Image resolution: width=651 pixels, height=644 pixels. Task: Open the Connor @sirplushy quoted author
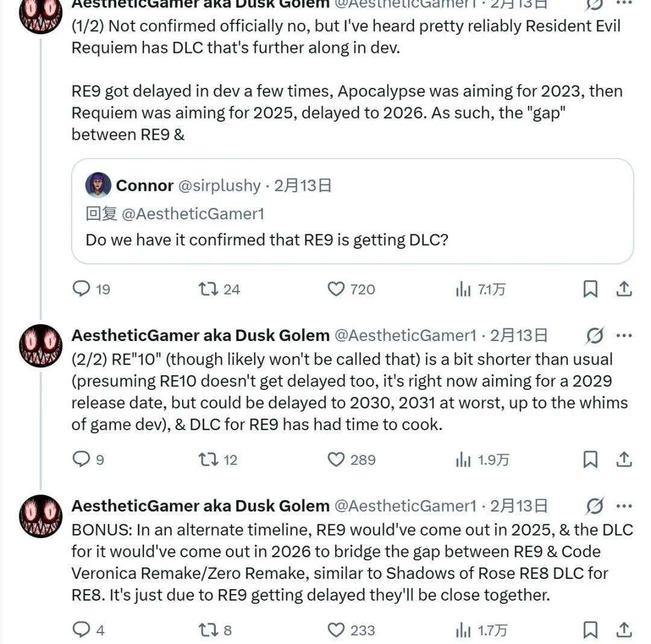145,186
